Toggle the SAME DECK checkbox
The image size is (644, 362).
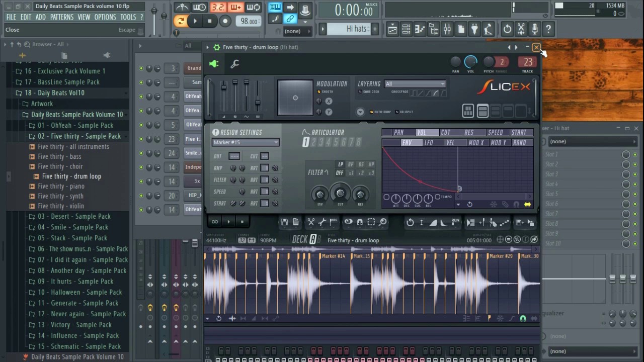[x=360, y=92]
